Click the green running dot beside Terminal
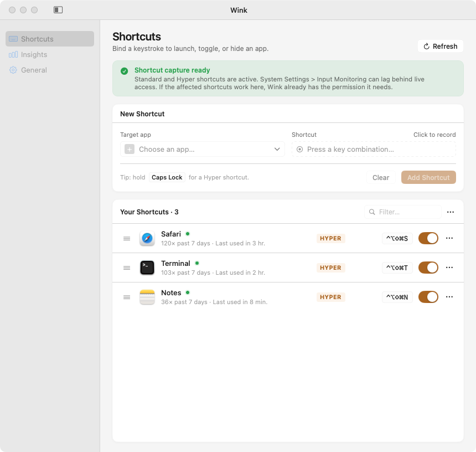Viewport: 476px width, 452px height. click(197, 263)
